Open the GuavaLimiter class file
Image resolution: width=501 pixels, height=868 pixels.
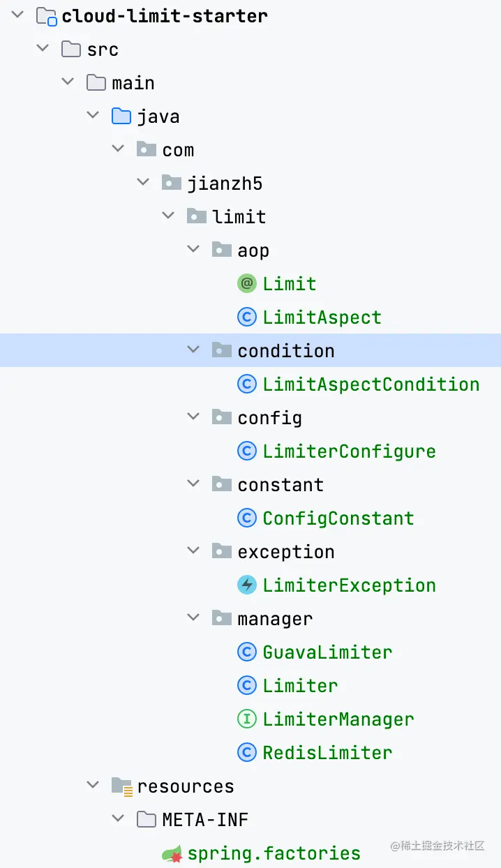click(327, 652)
